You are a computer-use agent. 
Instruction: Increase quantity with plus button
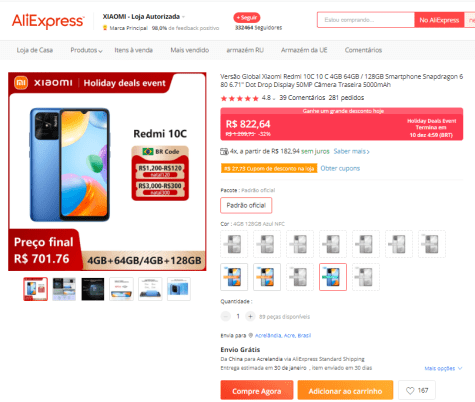coord(250,316)
